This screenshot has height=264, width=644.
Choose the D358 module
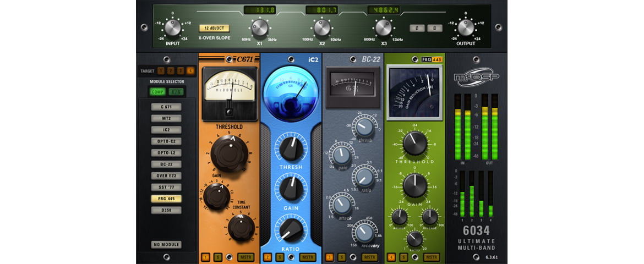pos(166,210)
